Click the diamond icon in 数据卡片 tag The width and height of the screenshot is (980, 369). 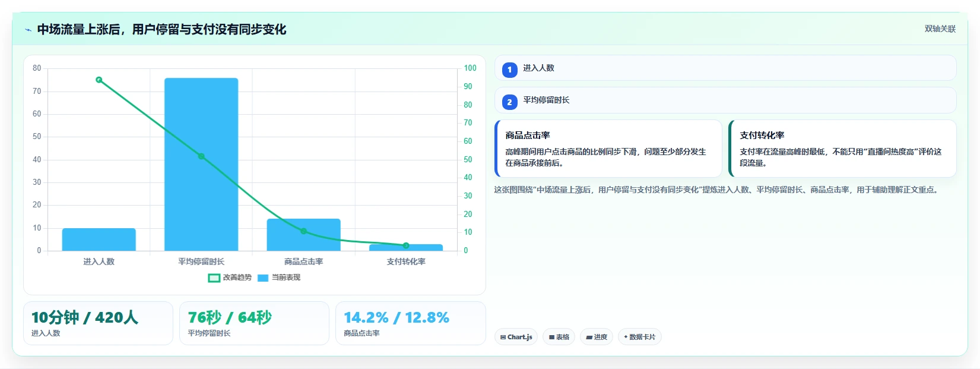[626, 337]
